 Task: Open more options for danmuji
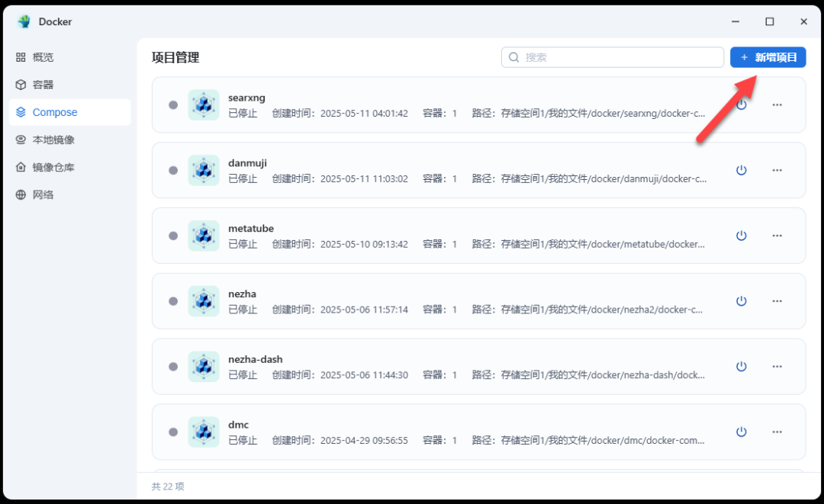[x=777, y=170]
